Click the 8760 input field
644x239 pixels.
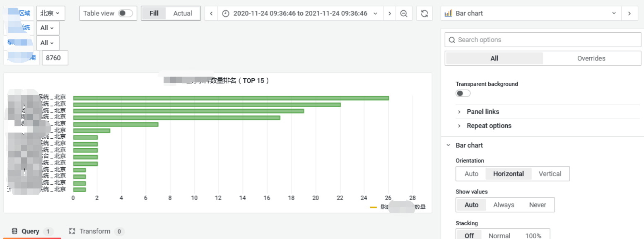[54, 58]
